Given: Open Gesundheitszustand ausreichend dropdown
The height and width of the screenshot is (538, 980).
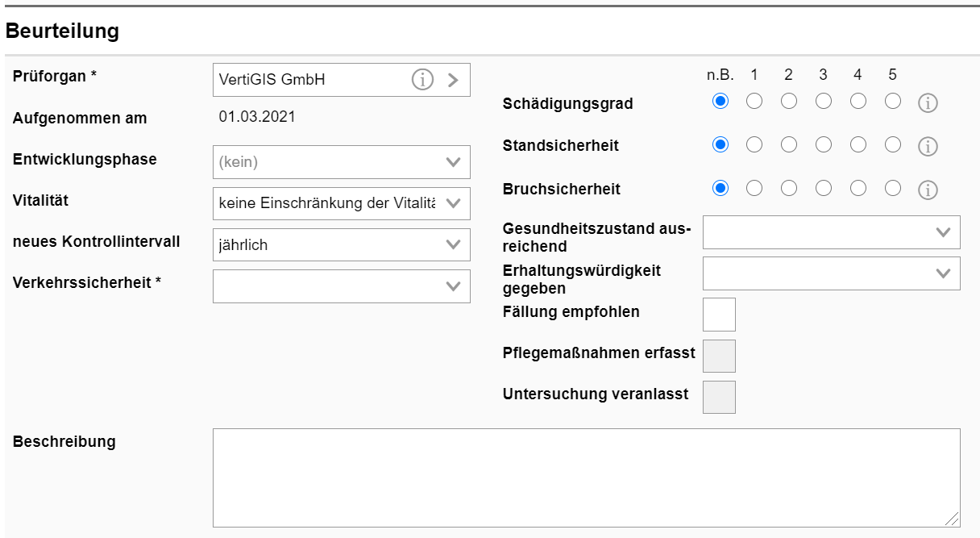Looking at the screenshot, I should 832,232.
